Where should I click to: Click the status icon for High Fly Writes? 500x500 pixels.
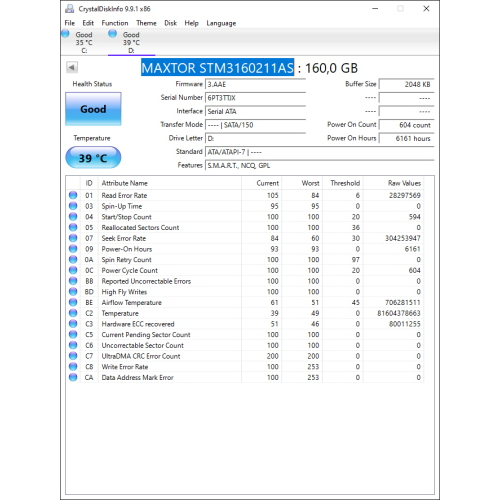(x=73, y=292)
